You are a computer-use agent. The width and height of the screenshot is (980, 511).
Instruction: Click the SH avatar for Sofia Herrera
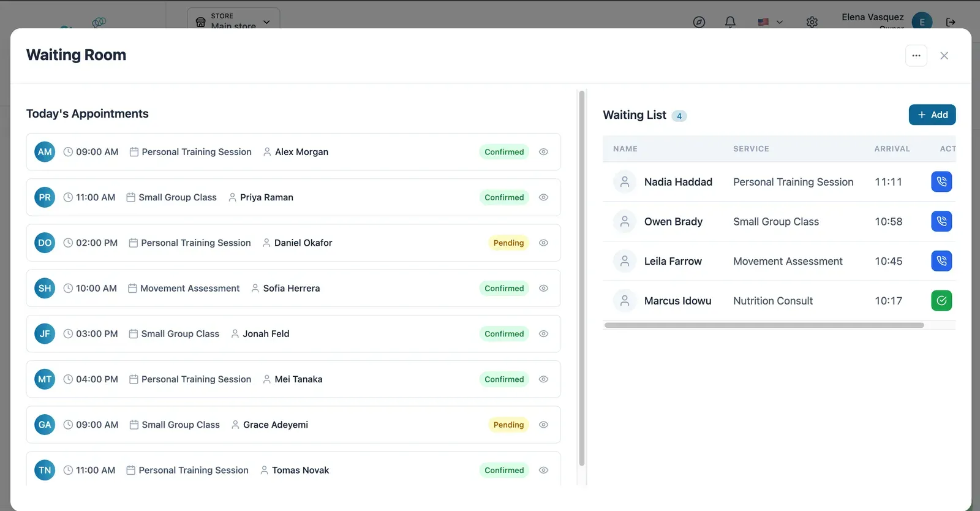coord(45,288)
